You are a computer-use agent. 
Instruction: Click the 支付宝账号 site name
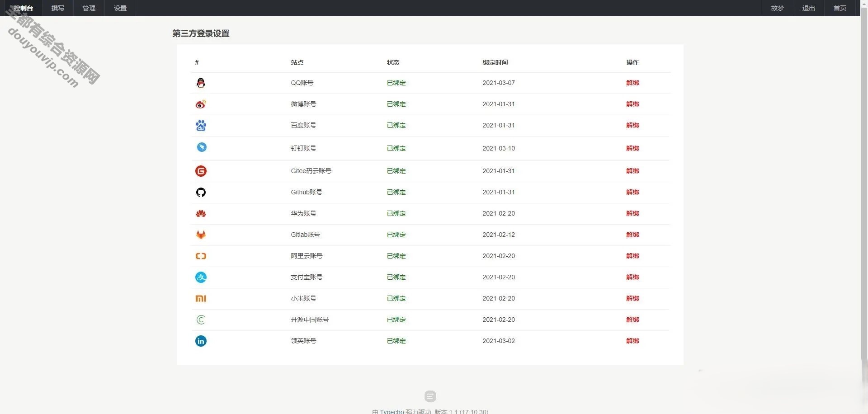point(307,277)
